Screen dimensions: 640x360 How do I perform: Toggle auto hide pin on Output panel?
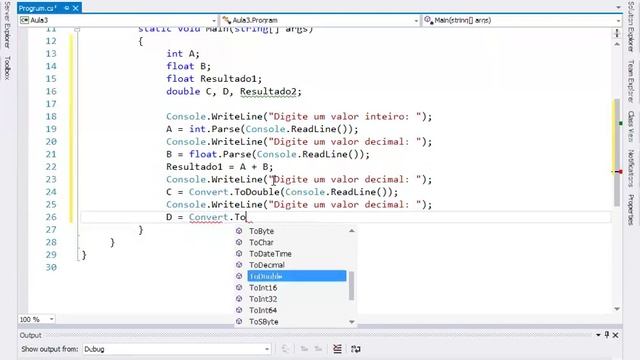pos(607,335)
